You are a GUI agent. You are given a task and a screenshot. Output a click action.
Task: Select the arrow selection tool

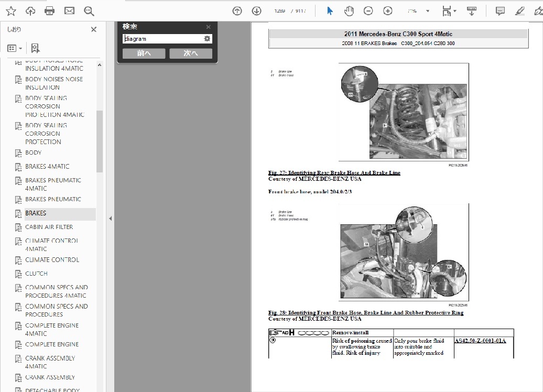point(330,11)
